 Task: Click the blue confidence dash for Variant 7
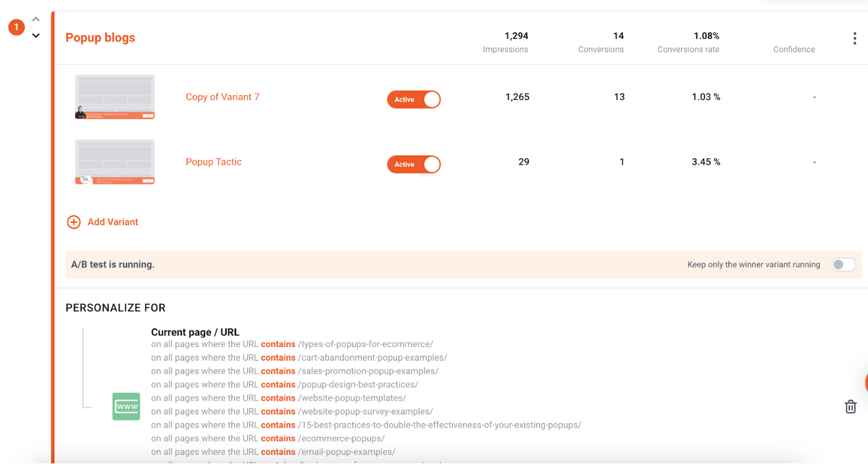814,97
